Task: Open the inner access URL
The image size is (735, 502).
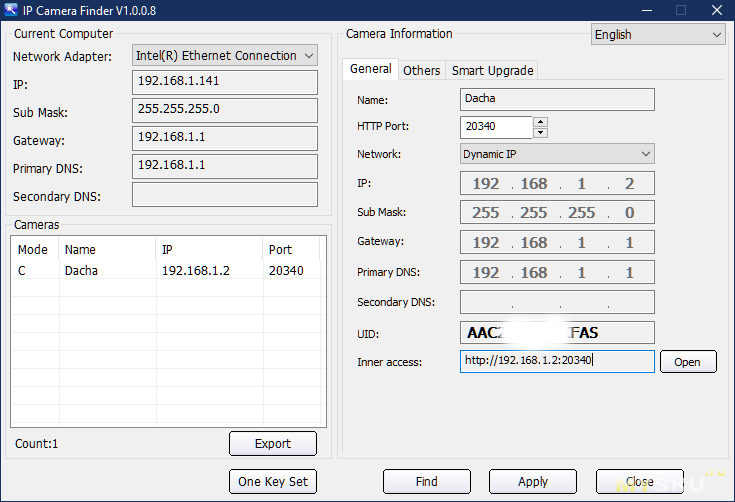Action: coord(688,362)
